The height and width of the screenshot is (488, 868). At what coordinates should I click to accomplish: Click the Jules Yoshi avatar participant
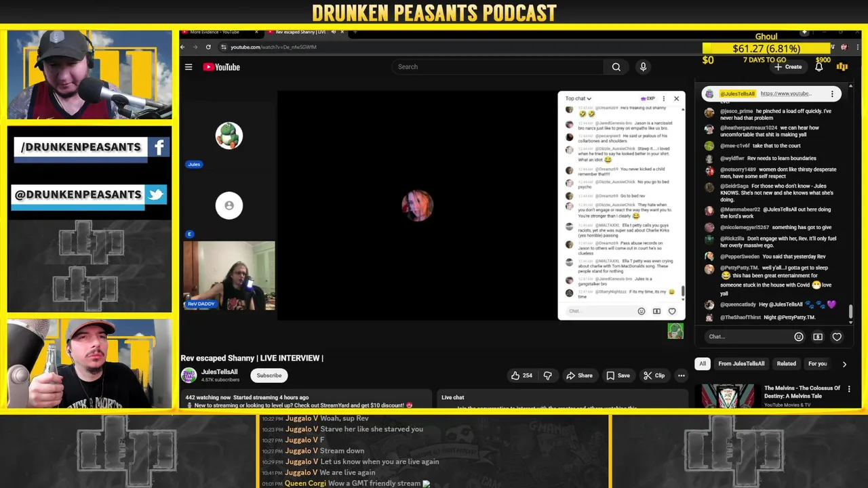point(229,136)
